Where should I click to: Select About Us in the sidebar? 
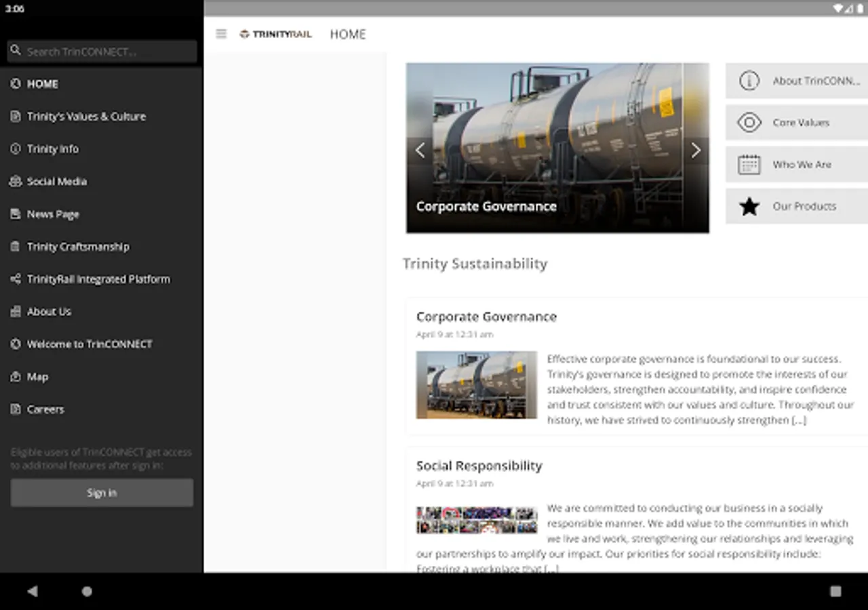tap(102, 312)
